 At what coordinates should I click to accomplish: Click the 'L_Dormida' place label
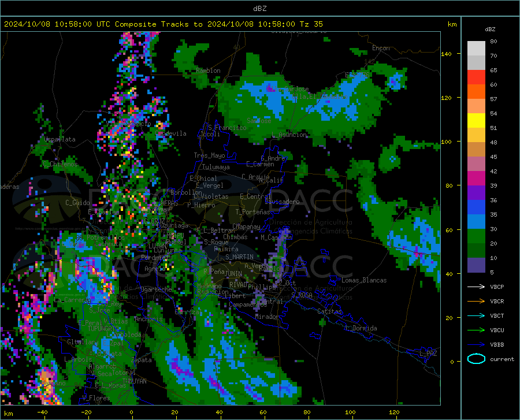tap(361, 328)
